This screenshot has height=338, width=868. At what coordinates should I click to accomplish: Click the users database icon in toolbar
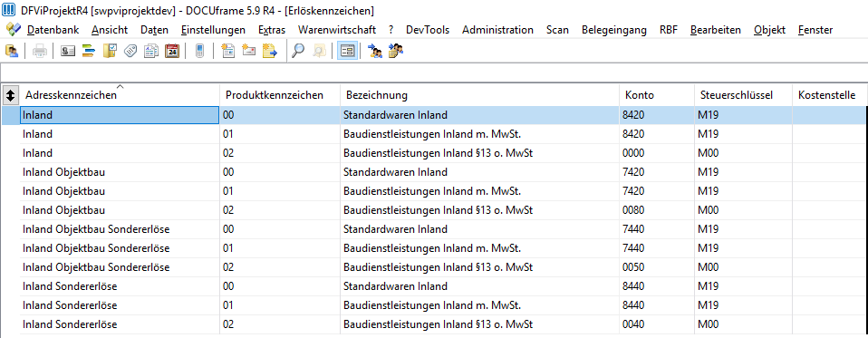(12, 52)
